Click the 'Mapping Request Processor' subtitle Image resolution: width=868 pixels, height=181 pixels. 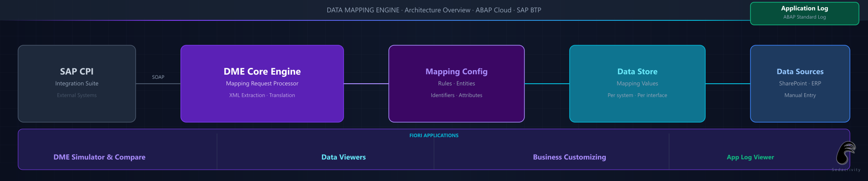262,83
